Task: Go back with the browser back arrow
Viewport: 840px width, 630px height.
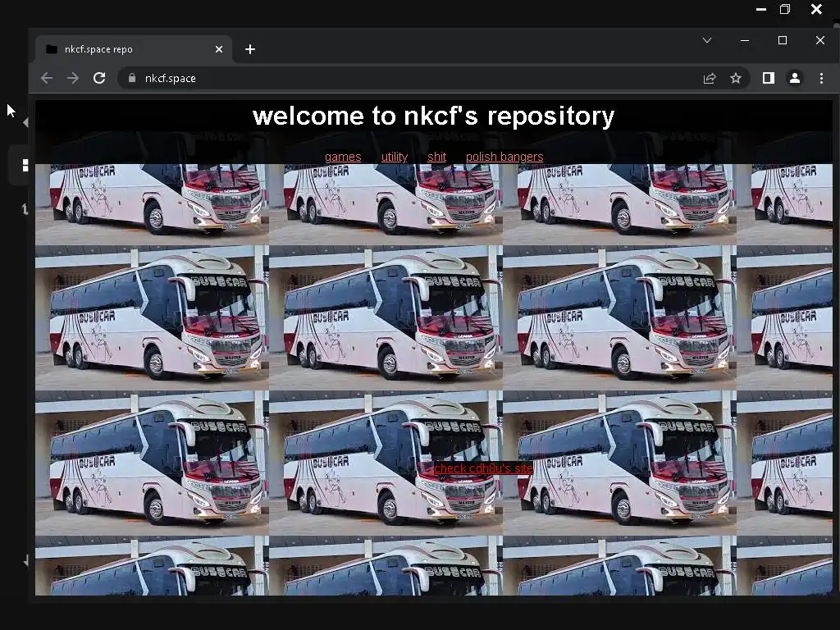Action: pos(47,78)
